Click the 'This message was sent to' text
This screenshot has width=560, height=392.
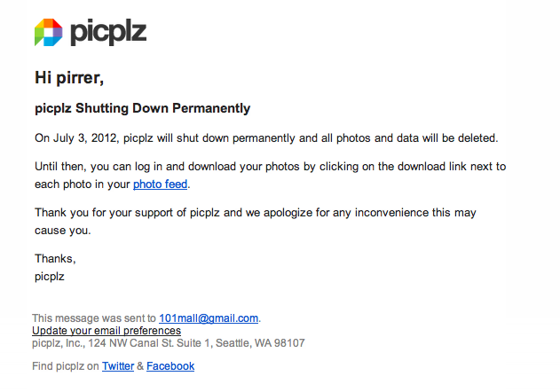pos(94,318)
